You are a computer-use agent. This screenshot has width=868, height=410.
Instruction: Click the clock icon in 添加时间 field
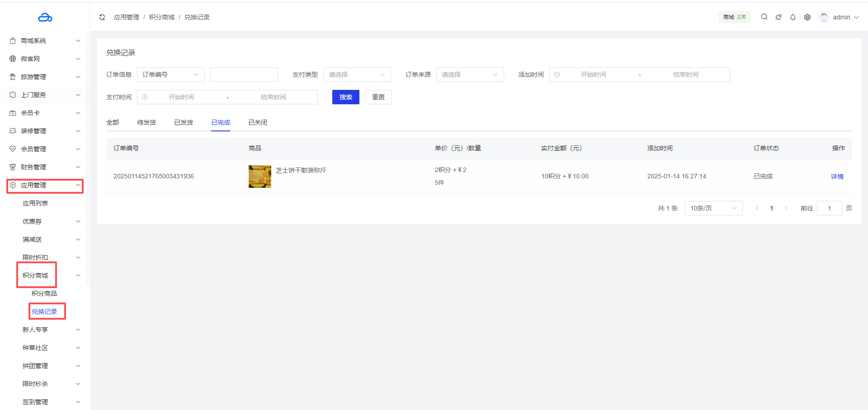[x=557, y=75]
